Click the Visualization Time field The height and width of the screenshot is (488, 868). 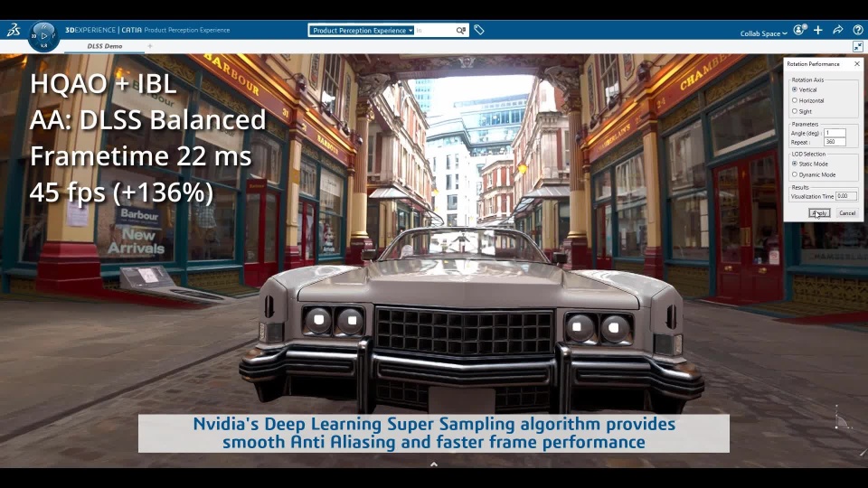tap(846, 196)
